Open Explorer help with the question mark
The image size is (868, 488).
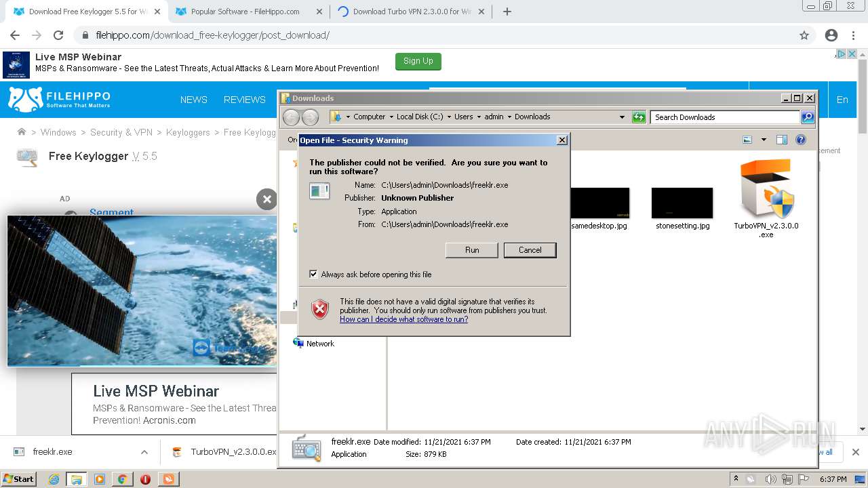tap(801, 140)
